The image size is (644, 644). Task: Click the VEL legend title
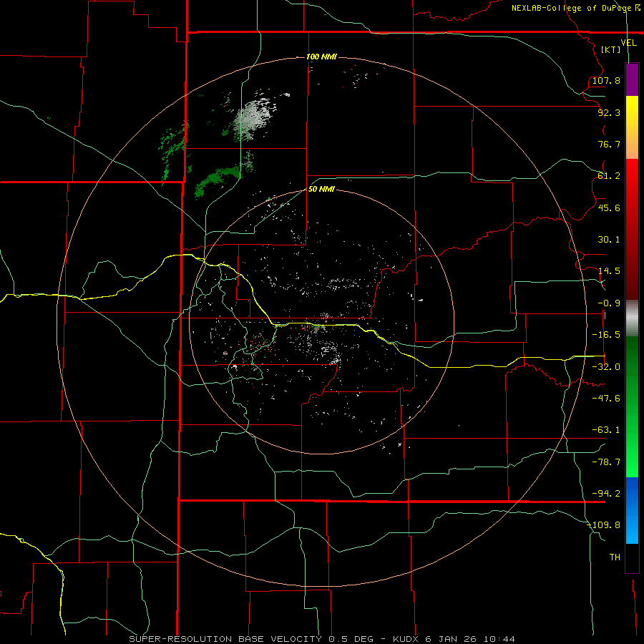[x=628, y=43]
